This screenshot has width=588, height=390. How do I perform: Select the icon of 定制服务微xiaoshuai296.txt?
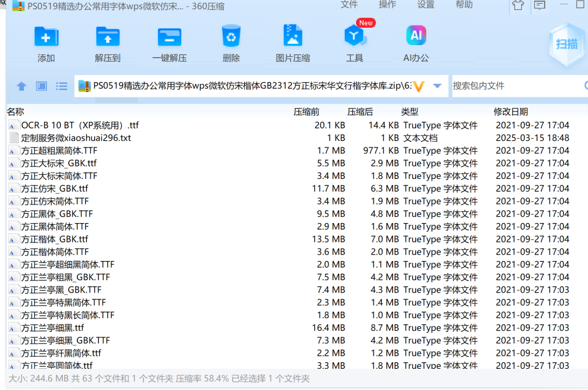point(14,138)
